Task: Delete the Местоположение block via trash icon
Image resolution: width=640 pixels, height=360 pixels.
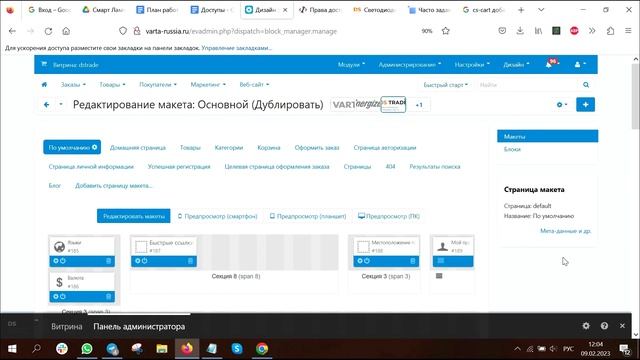Action: [x=413, y=261]
